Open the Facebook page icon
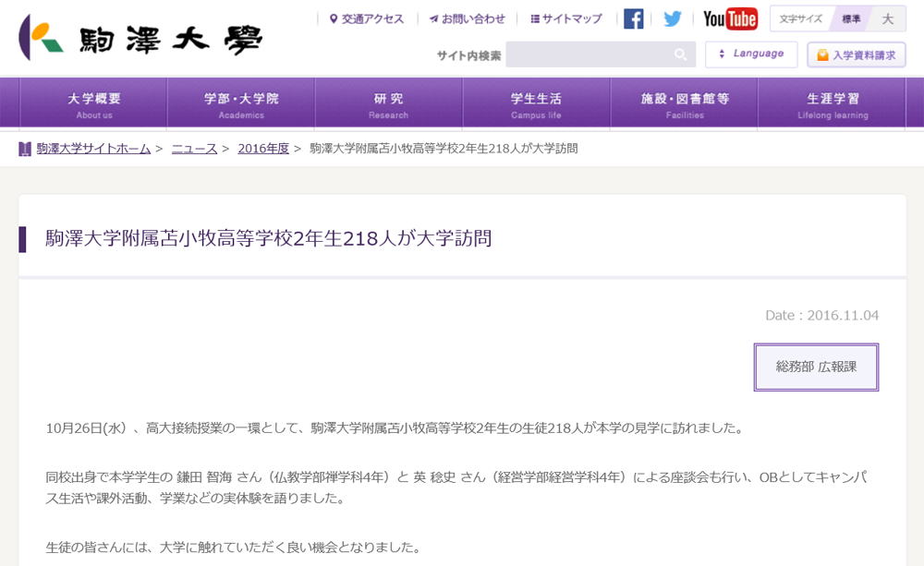 tap(634, 18)
